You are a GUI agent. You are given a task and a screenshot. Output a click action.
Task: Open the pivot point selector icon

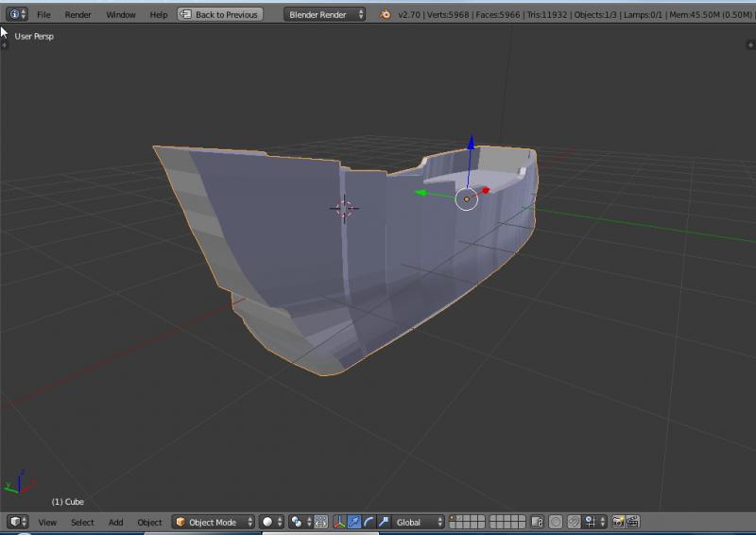[300, 522]
